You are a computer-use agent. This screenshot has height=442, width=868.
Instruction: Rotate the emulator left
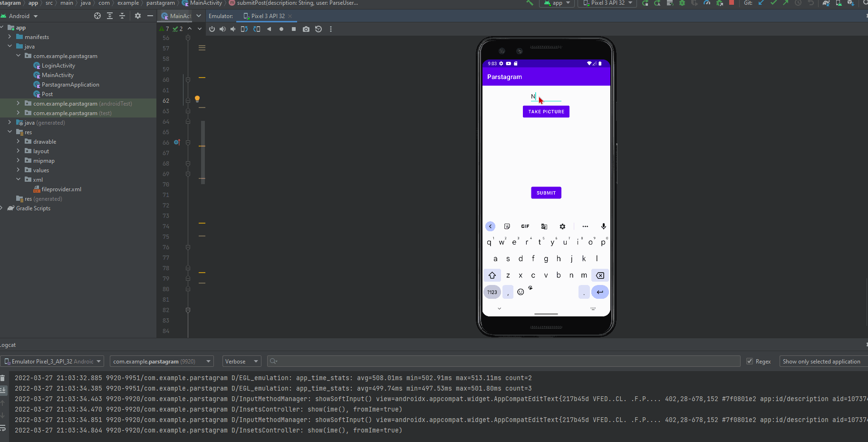pyautogui.click(x=244, y=29)
